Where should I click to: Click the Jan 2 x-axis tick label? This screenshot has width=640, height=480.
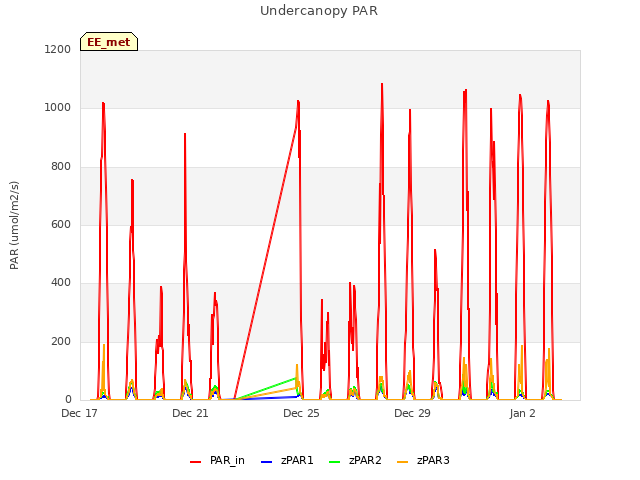522,413
